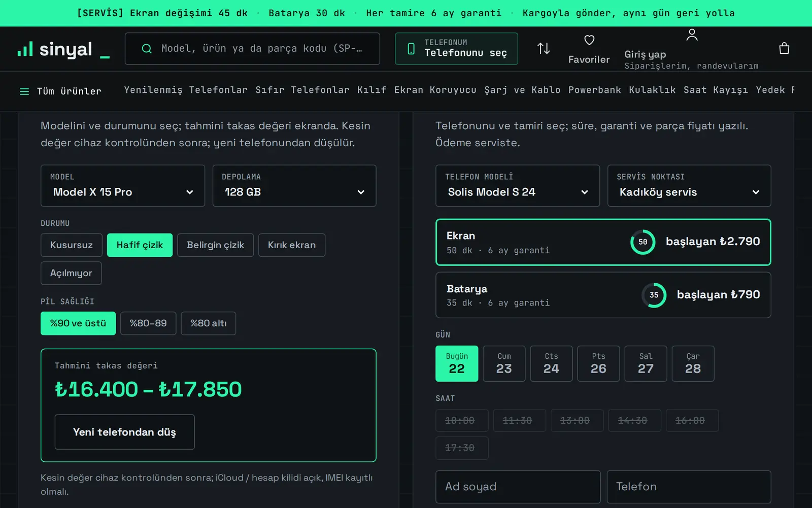The height and width of the screenshot is (508, 812).
Task: Open Ekran Koruyucu category
Action: [435, 90]
